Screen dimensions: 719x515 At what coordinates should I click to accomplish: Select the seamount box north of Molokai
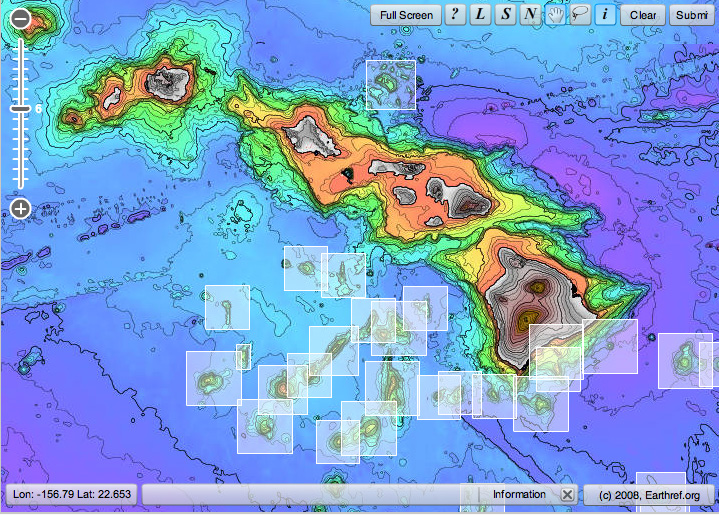(x=390, y=84)
